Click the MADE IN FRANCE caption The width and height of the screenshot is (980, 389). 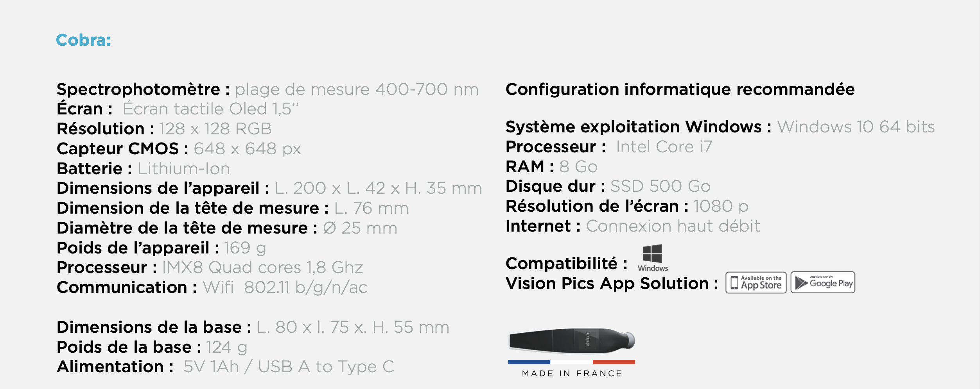pos(572,374)
